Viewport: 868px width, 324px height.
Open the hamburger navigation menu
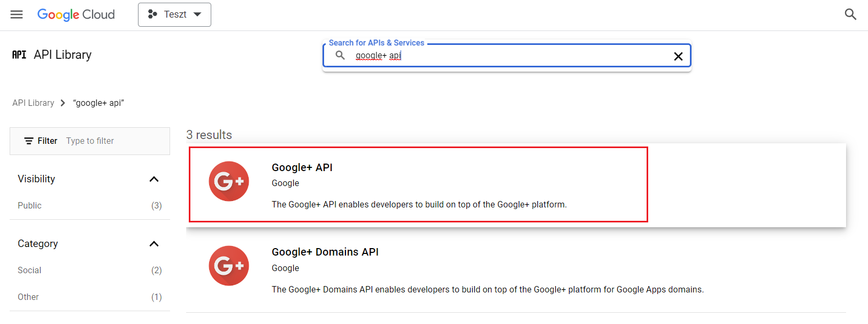[x=17, y=14]
